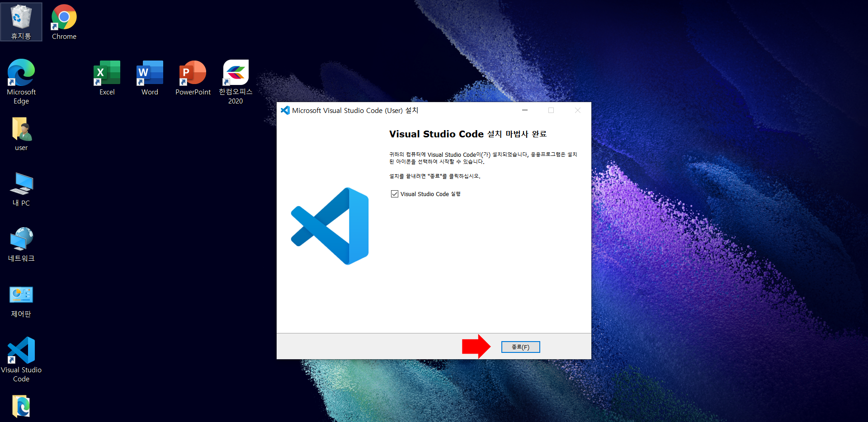Select the 한컴오피스 2020 desktop icon
Viewport: 868px width, 422px height.
click(236, 82)
